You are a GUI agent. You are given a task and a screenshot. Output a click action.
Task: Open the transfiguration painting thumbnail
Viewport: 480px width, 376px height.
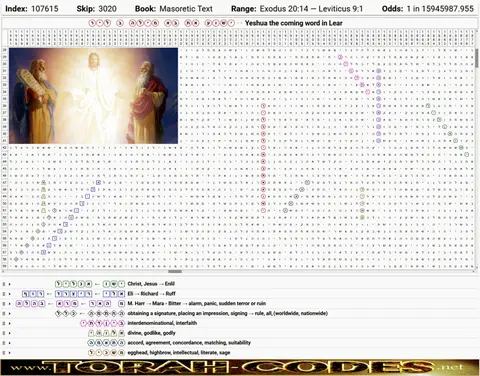click(93, 96)
